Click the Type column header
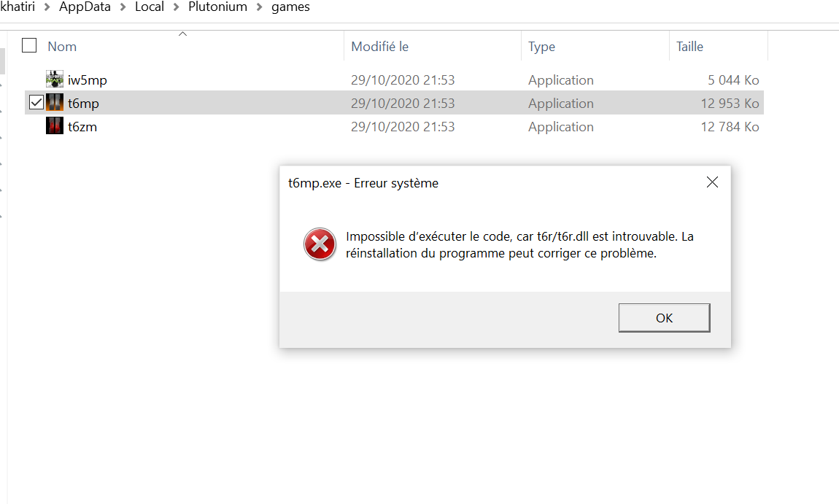 click(x=541, y=47)
